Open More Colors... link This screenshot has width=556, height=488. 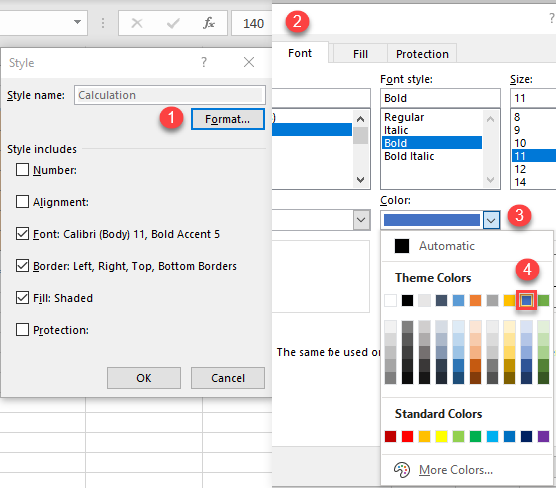[456, 470]
